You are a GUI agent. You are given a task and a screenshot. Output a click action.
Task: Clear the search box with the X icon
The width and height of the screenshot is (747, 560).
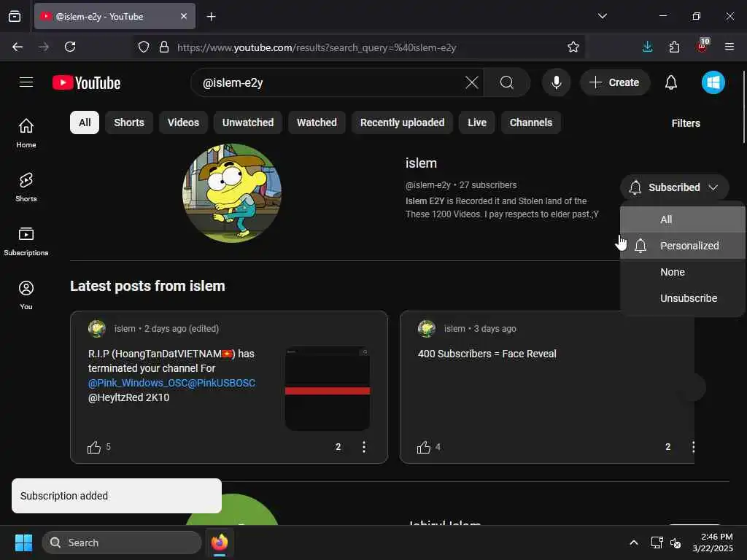click(x=472, y=82)
